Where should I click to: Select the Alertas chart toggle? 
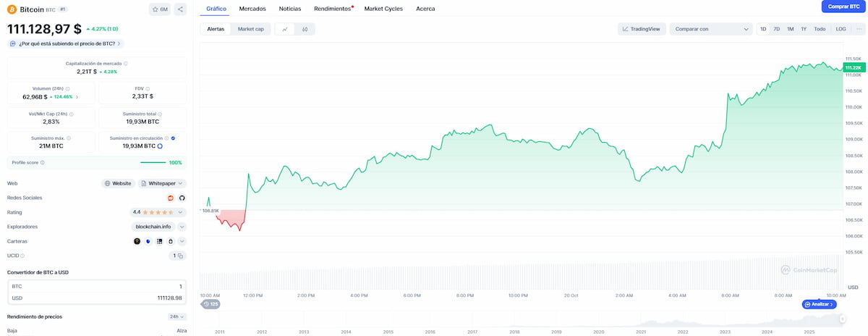click(x=216, y=29)
